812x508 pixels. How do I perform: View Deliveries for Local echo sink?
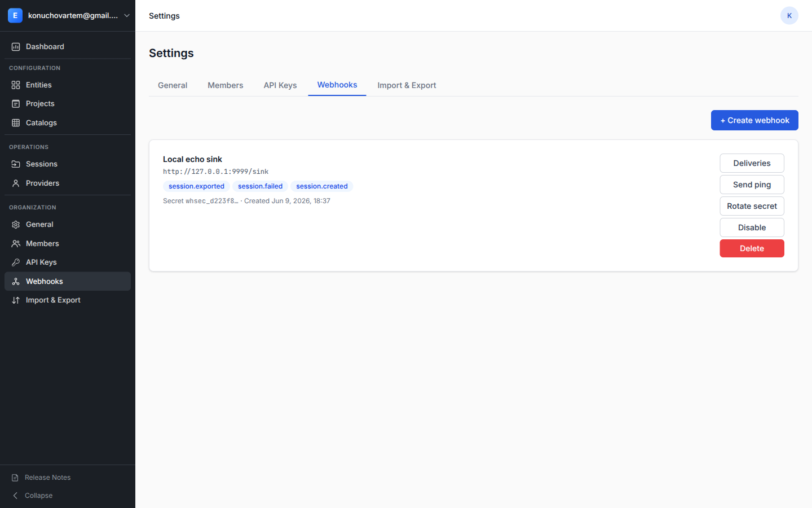pyautogui.click(x=752, y=163)
